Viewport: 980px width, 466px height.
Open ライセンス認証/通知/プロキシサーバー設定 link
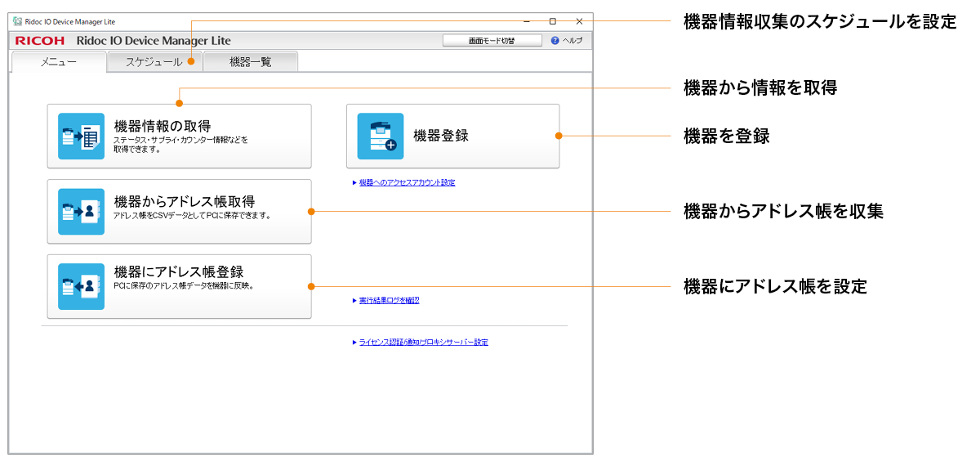click(x=423, y=342)
